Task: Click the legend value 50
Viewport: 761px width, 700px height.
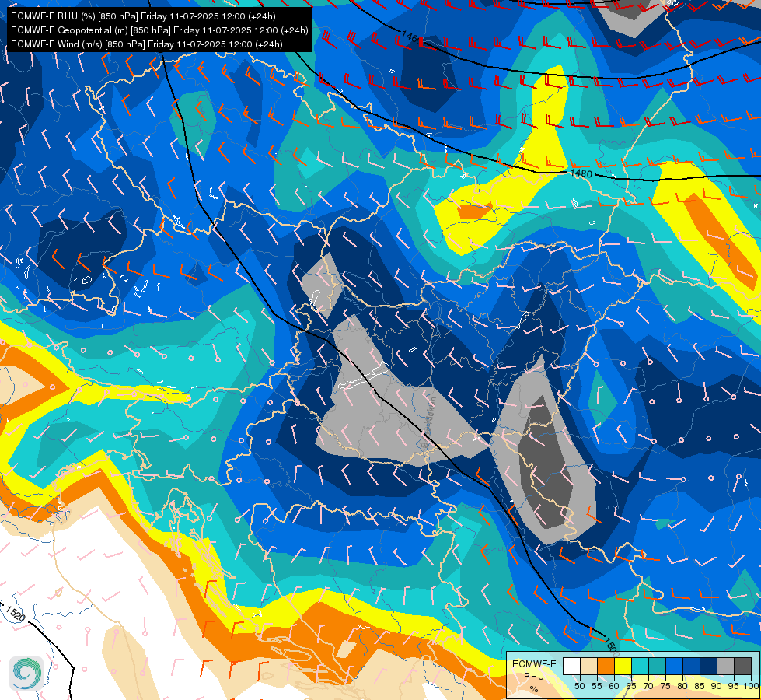Action: pos(579,686)
